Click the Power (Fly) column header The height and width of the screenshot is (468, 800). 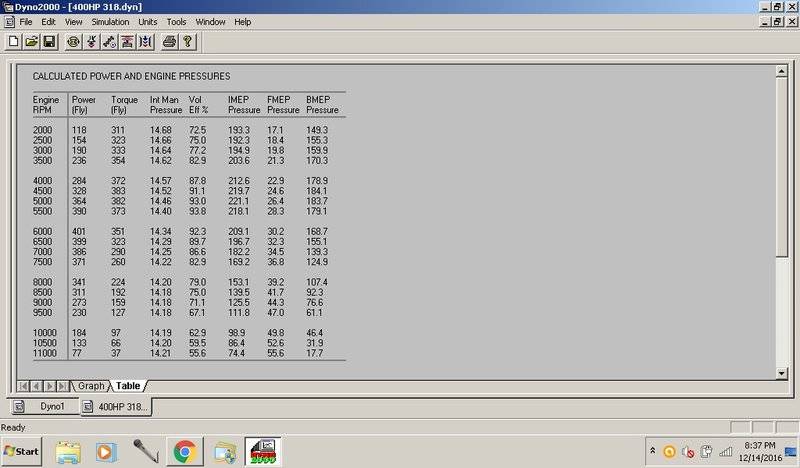click(x=84, y=105)
